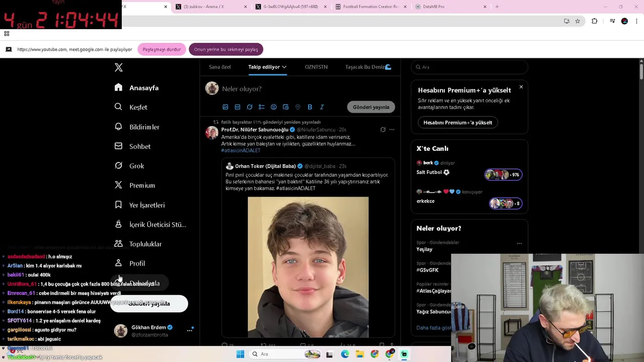Toggle italic formatting in composer
Image resolution: width=644 pixels, height=362 pixels.
tap(322, 107)
